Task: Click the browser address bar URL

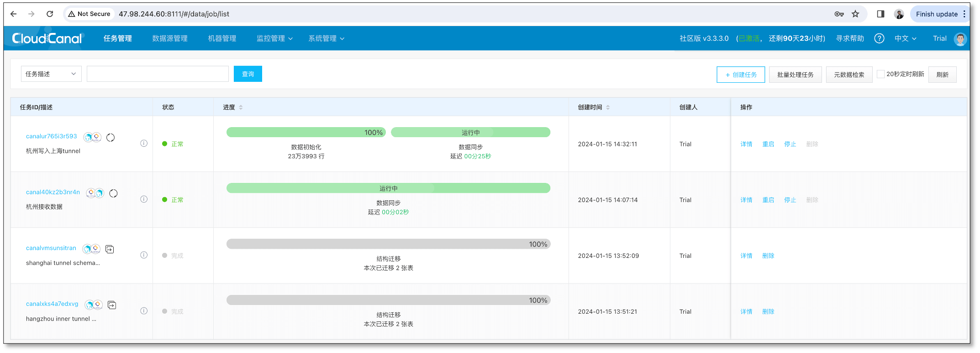Action: [x=174, y=14]
